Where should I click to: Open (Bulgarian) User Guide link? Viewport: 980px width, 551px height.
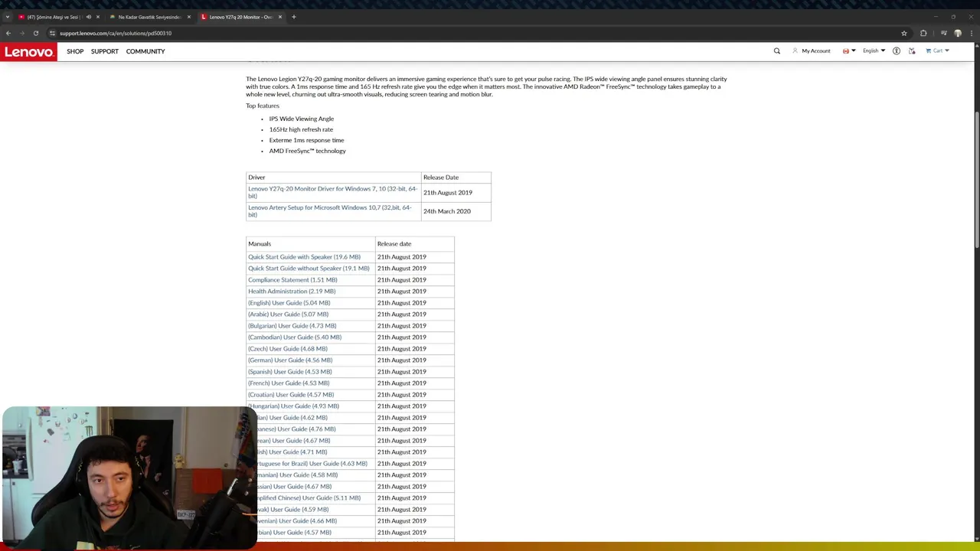tap(292, 326)
